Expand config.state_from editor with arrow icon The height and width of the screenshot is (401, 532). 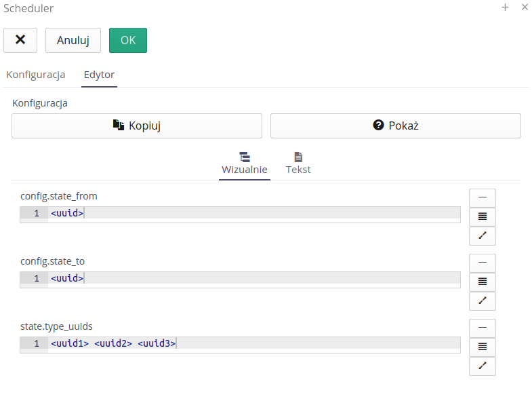coord(483,235)
